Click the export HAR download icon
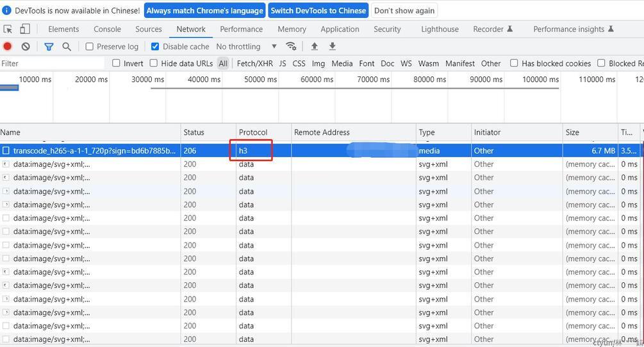 tap(332, 46)
